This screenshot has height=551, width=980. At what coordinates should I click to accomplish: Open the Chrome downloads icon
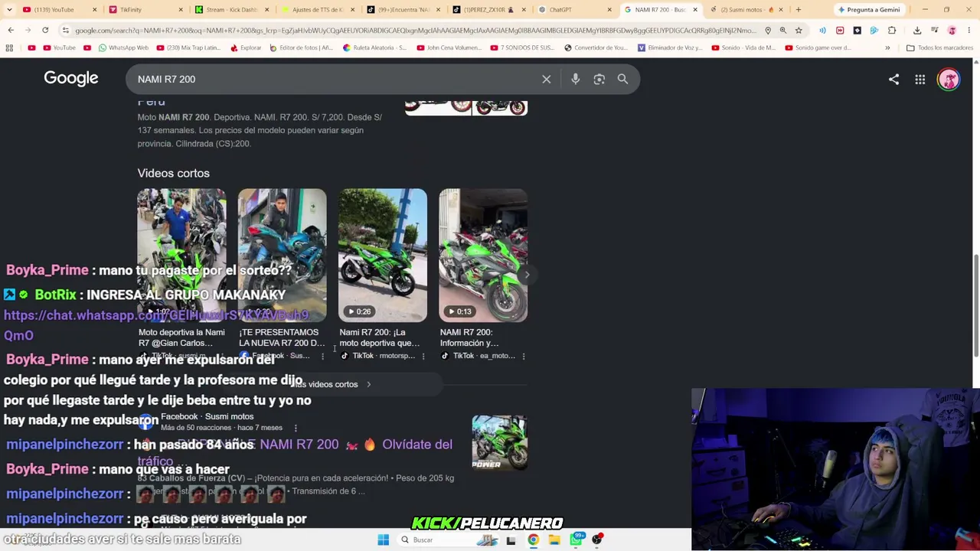coord(917,31)
